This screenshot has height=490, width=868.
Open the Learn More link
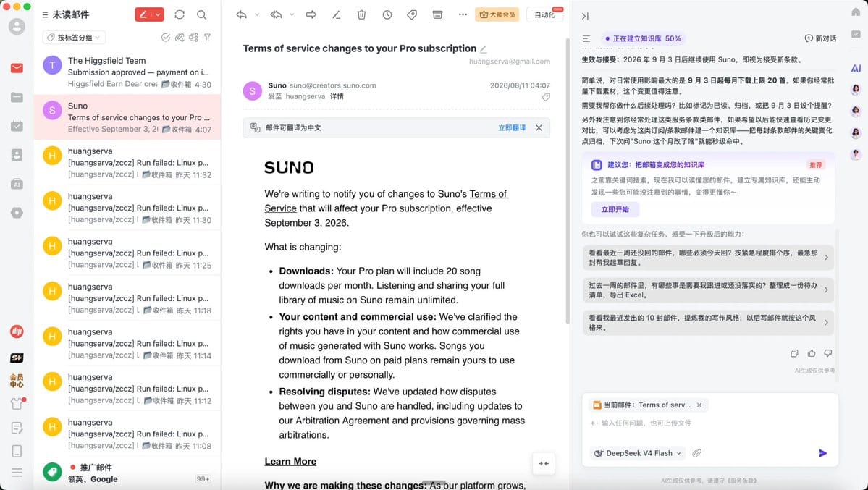pyautogui.click(x=290, y=461)
